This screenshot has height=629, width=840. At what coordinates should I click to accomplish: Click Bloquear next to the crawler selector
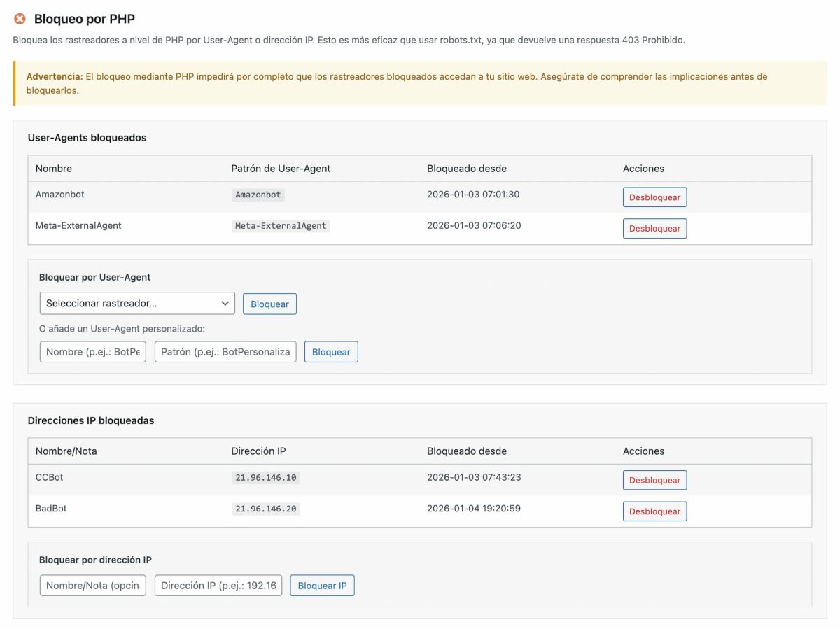(x=269, y=303)
